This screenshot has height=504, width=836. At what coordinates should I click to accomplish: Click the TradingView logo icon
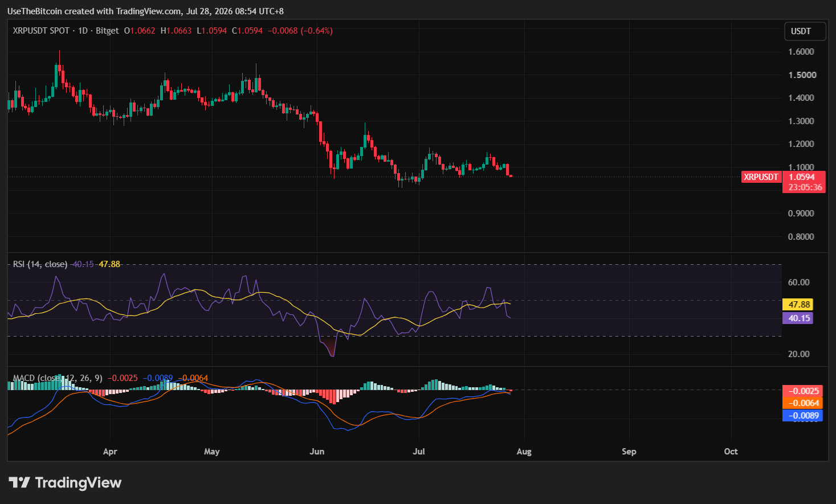(19, 483)
